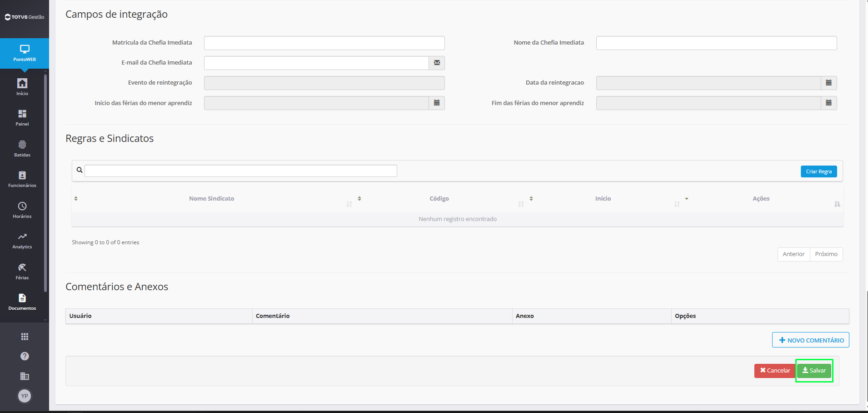This screenshot has height=413, width=868.
Task: Focus the Regras e Sindicatos search box
Action: pos(241,171)
